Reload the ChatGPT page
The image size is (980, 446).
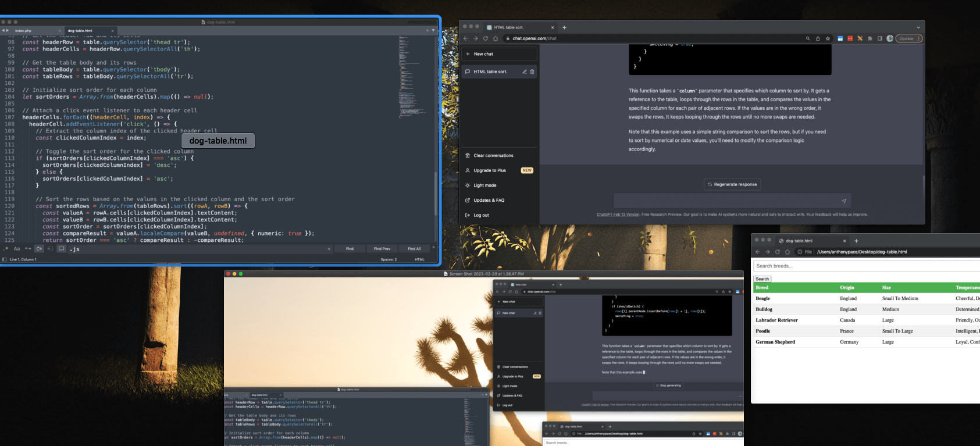click(485, 38)
